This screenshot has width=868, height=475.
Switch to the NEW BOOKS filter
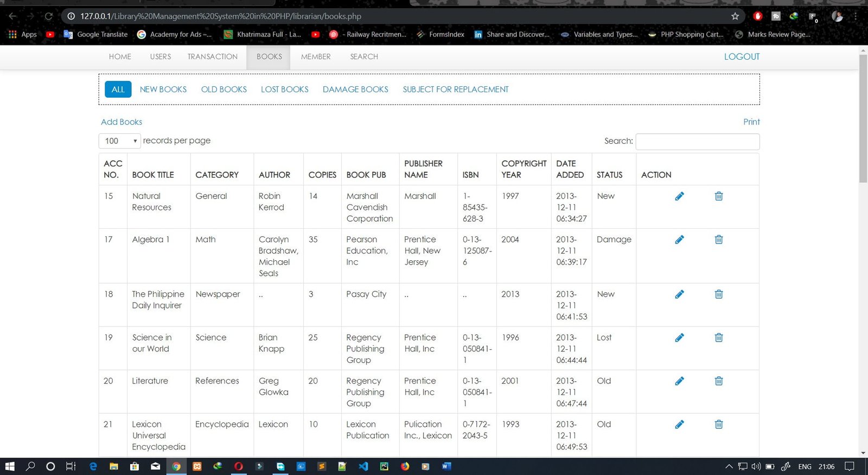pyautogui.click(x=163, y=89)
